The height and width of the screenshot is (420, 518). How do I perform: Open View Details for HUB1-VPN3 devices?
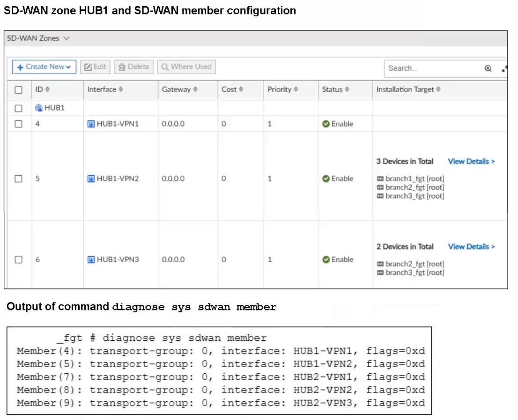tap(472, 247)
